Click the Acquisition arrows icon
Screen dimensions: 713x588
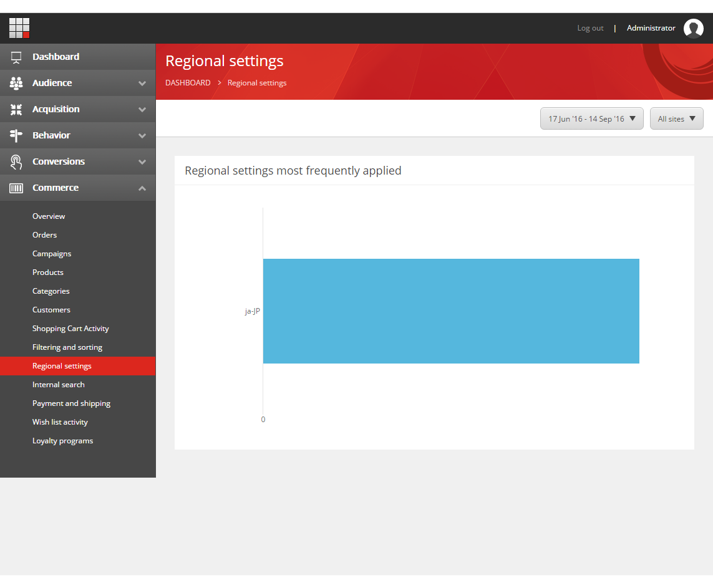click(16, 109)
